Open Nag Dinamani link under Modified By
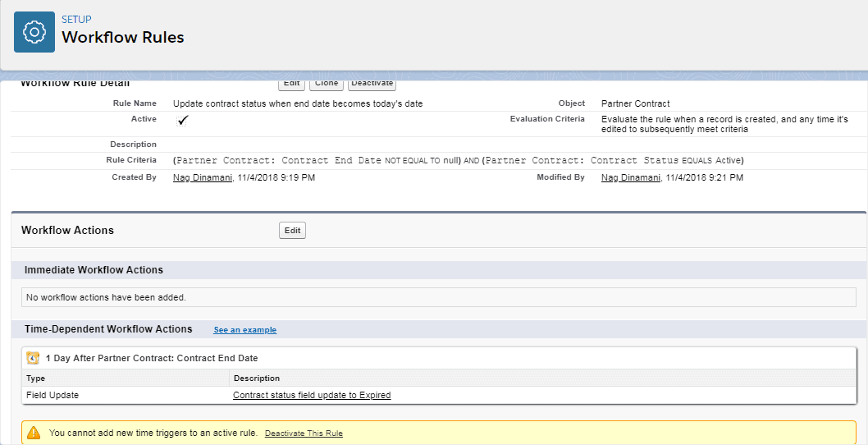This screenshot has height=445, width=868. tap(631, 178)
